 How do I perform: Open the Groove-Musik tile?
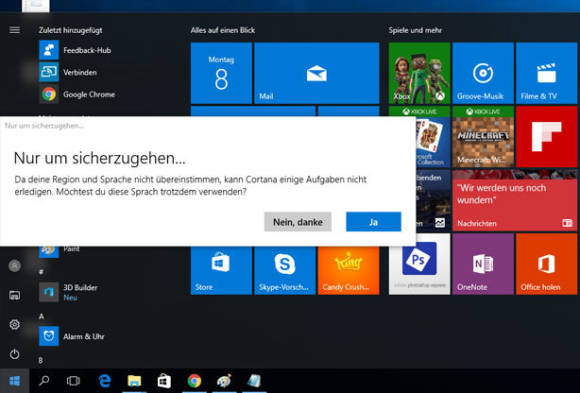pos(483,73)
